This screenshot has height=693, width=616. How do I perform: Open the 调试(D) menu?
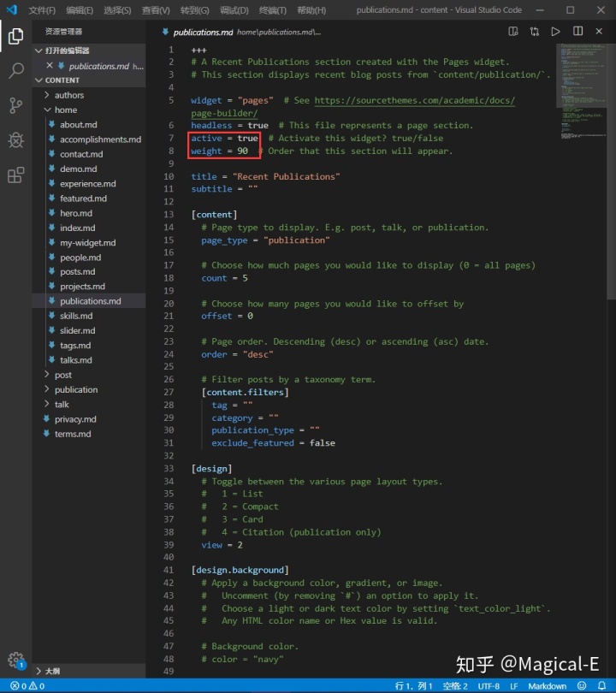click(234, 10)
